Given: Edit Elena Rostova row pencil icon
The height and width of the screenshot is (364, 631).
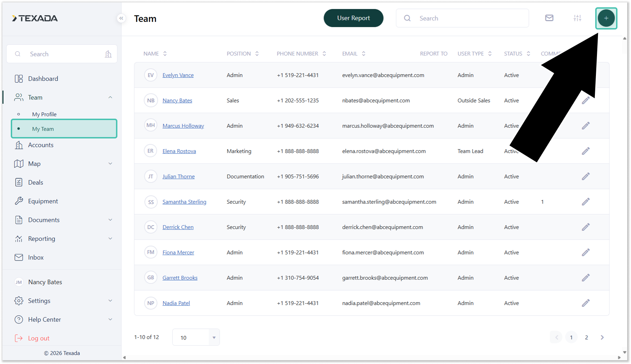Looking at the screenshot, I should pyautogui.click(x=586, y=151).
